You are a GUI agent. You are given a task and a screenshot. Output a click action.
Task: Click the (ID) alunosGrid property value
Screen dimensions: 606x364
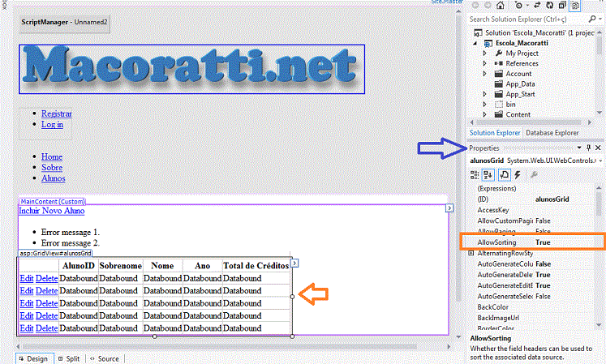pos(552,199)
